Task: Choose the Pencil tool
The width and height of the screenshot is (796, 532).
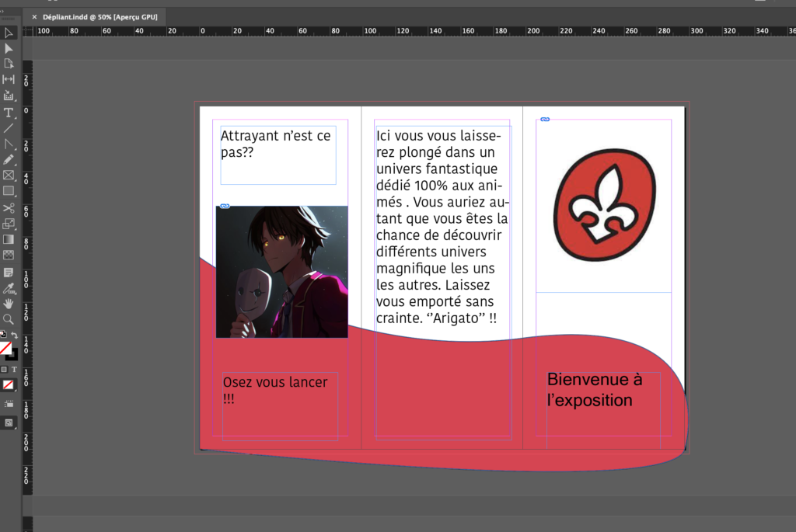Action: point(9,160)
